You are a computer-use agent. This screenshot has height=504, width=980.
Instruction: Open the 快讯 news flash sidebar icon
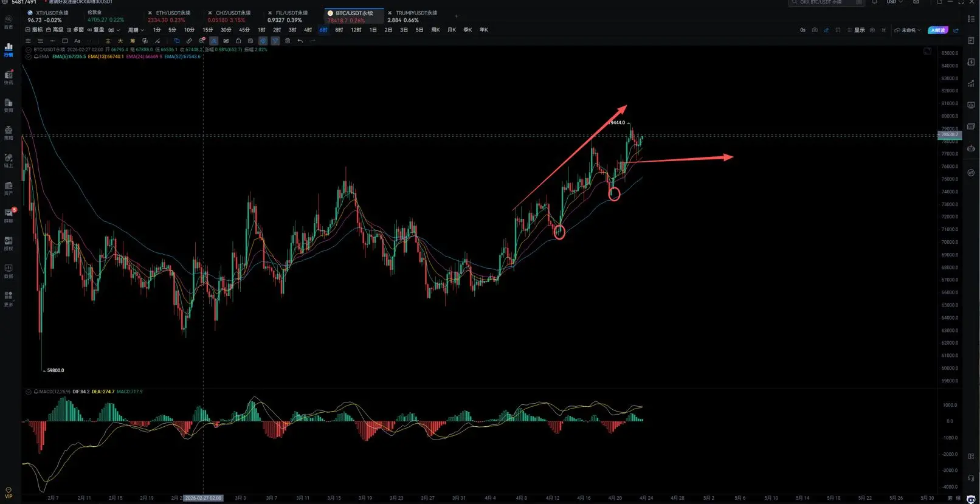point(9,77)
